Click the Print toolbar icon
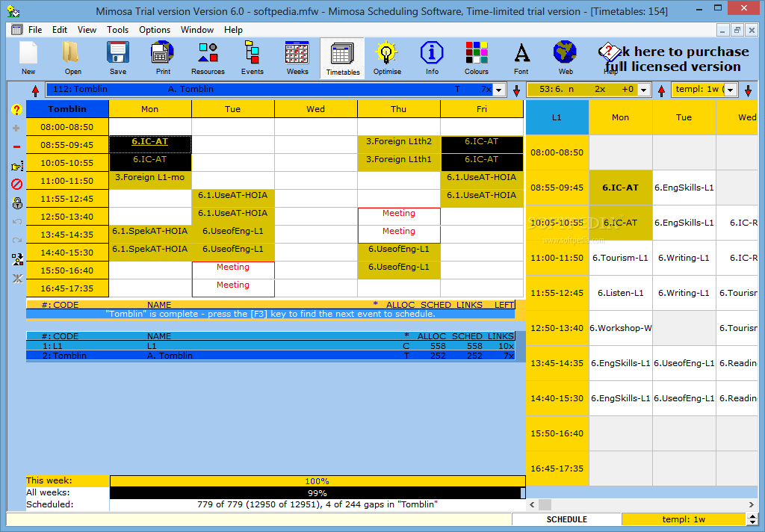The height and width of the screenshot is (532, 765). coord(163,58)
